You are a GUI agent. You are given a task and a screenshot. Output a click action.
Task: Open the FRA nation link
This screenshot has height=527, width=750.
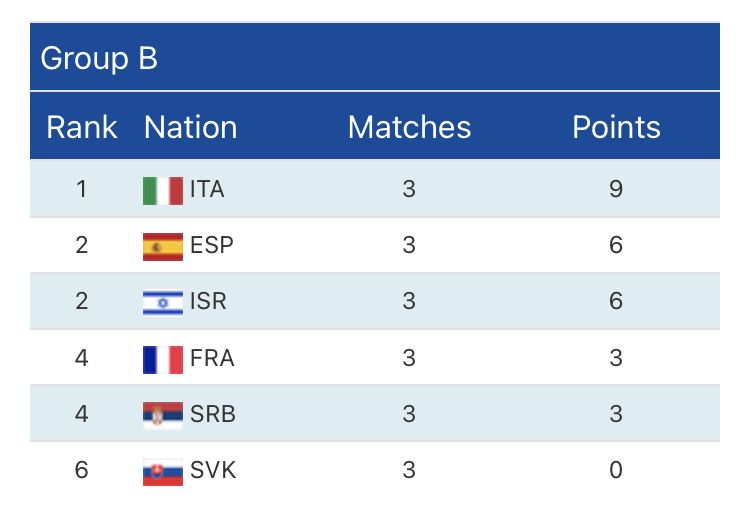tap(212, 358)
